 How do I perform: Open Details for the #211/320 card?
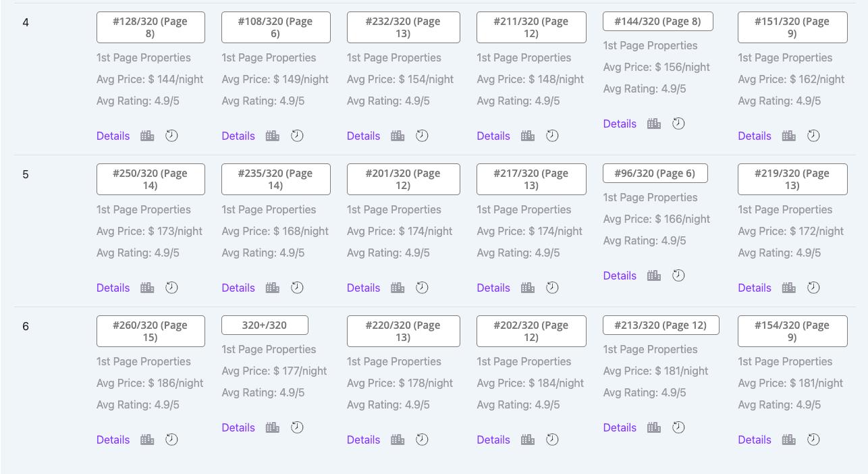tap(493, 136)
